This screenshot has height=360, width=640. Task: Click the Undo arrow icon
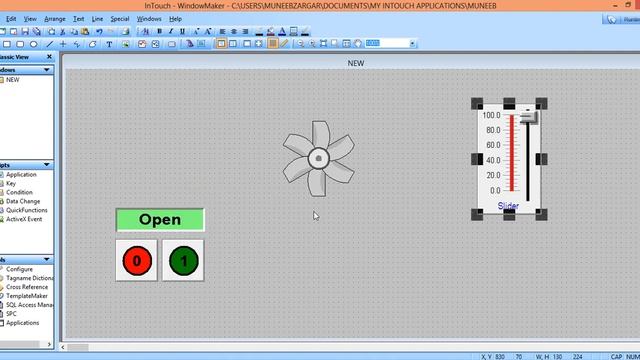pos(99,31)
